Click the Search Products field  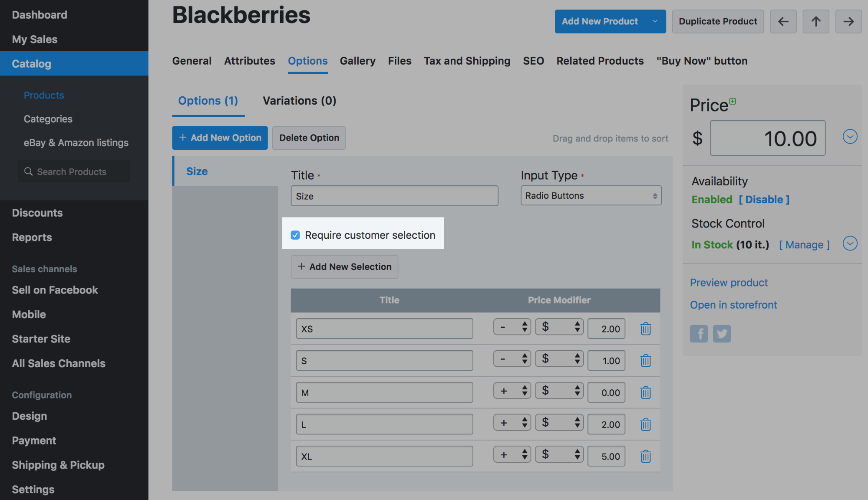[x=74, y=171]
